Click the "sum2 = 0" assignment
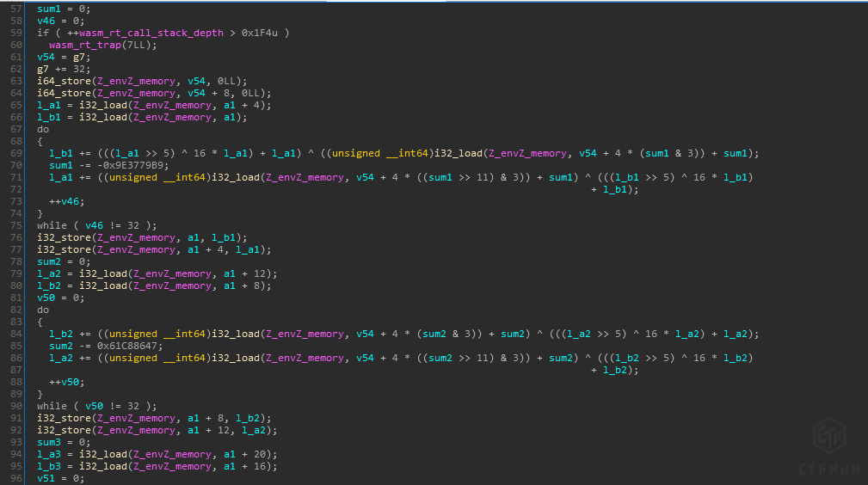 [62, 261]
